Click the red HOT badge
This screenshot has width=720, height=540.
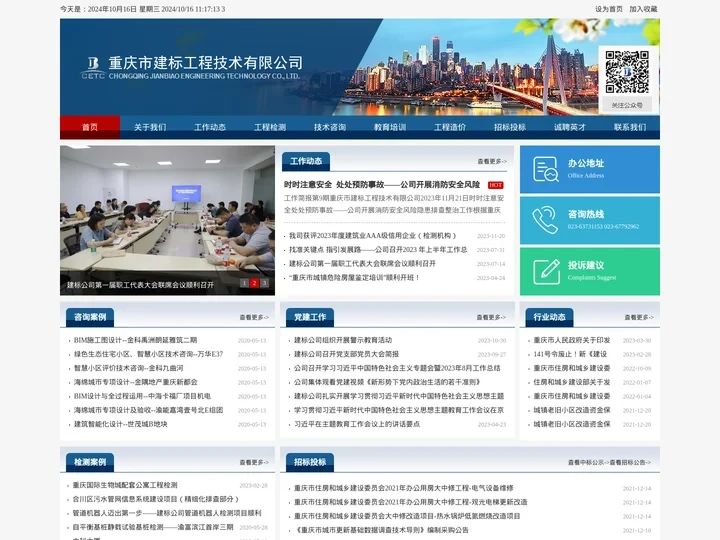pyautogui.click(x=495, y=185)
